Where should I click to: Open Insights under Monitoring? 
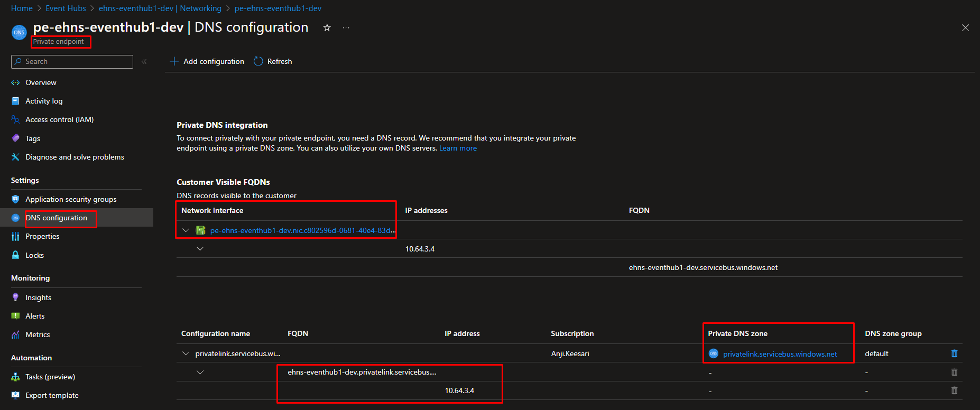(x=38, y=297)
